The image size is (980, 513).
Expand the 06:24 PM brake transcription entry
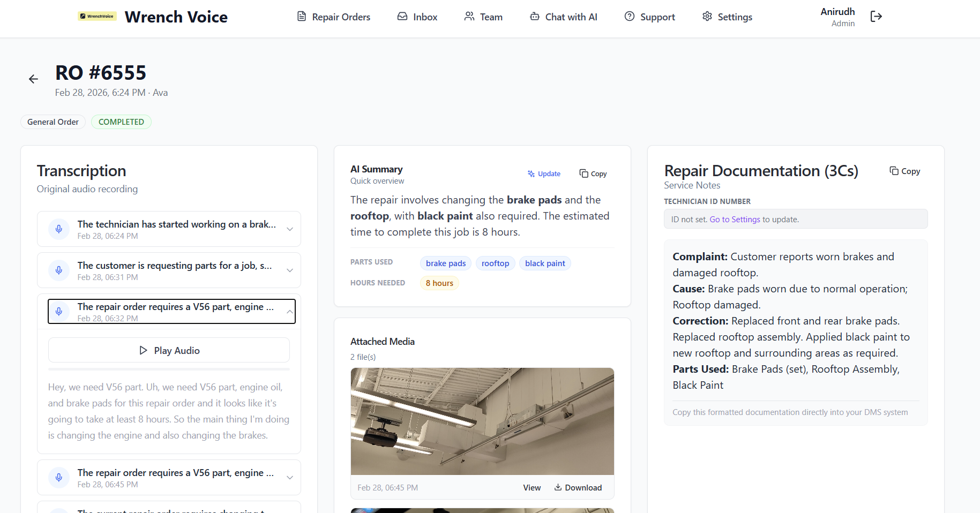click(289, 229)
